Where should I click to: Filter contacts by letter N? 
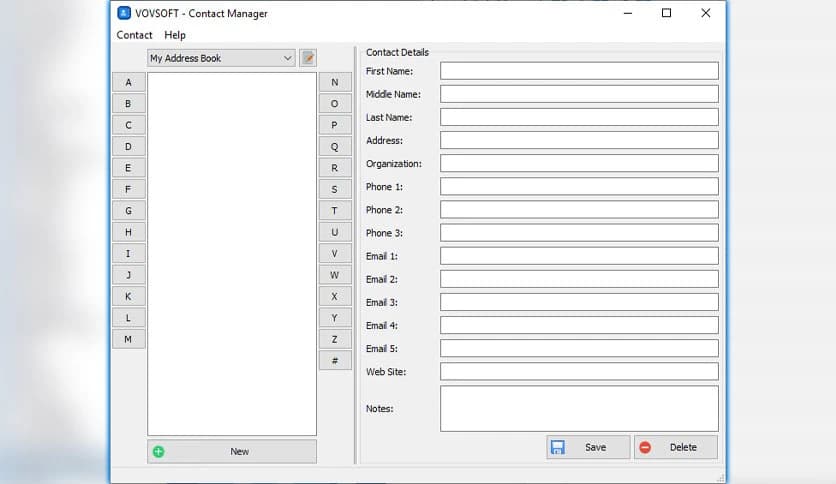(335, 83)
